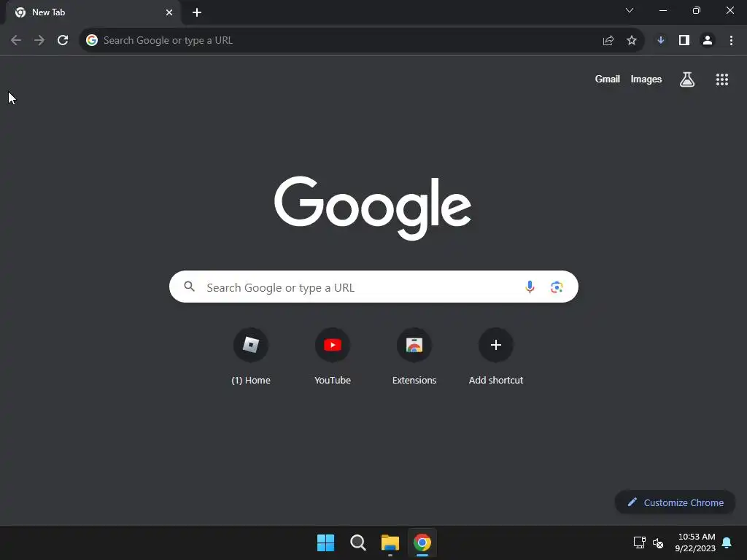Click the Google icon in address bar
Viewport: 747px width, 560px height.
(x=92, y=41)
